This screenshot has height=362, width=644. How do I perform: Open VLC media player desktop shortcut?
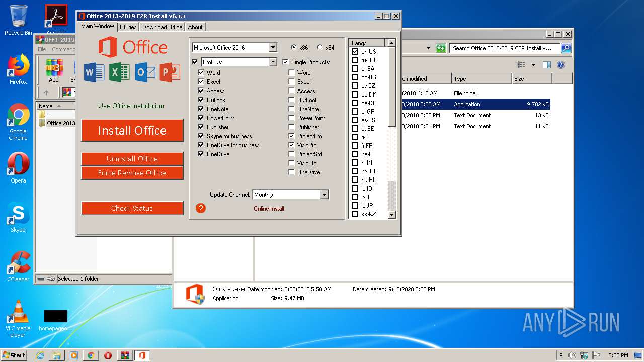click(18, 319)
